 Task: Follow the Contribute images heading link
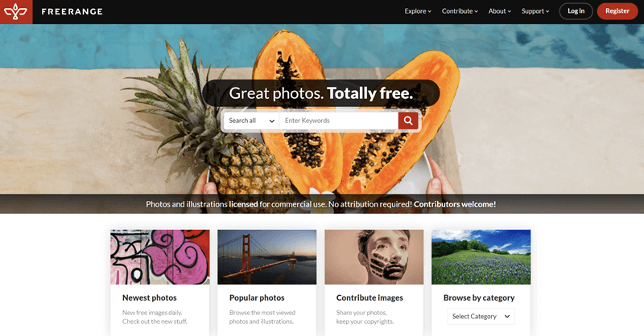tap(369, 298)
